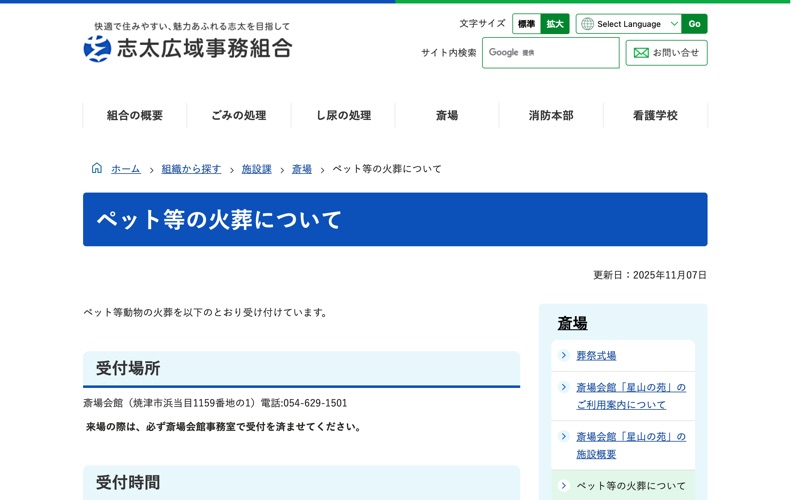This screenshot has width=800, height=500.
Task: Open し尿の処理 navigation menu
Action: (x=343, y=115)
